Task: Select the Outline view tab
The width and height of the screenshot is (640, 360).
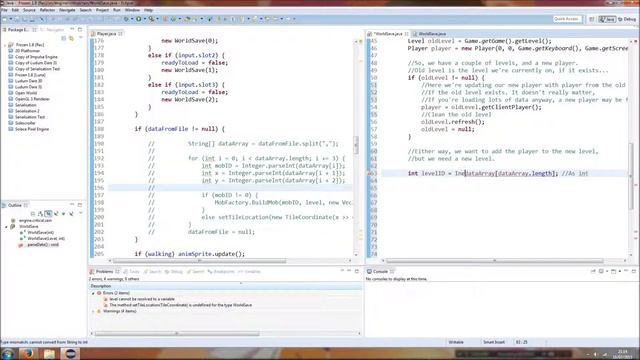Action: [15, 205]
